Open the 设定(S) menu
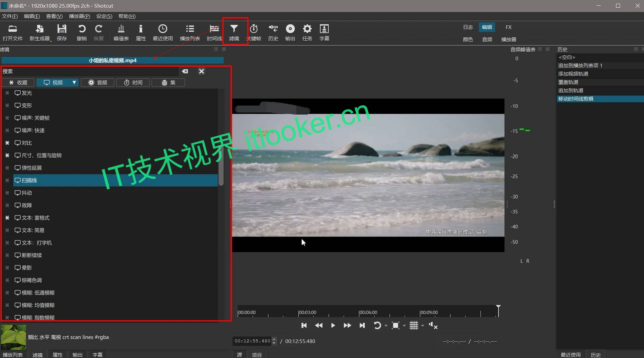Viewport: 644px width, 358px height. [104, 16]
